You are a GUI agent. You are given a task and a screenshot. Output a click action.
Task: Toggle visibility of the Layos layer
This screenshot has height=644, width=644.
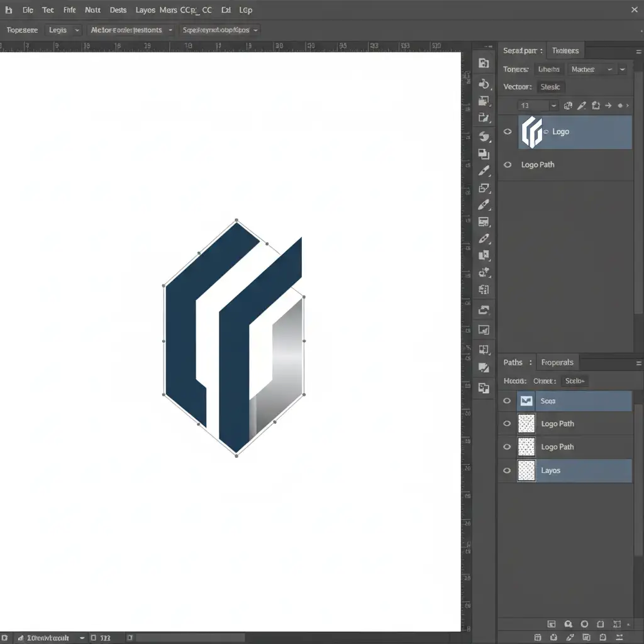pyautogui.click(x=507, y=470)
